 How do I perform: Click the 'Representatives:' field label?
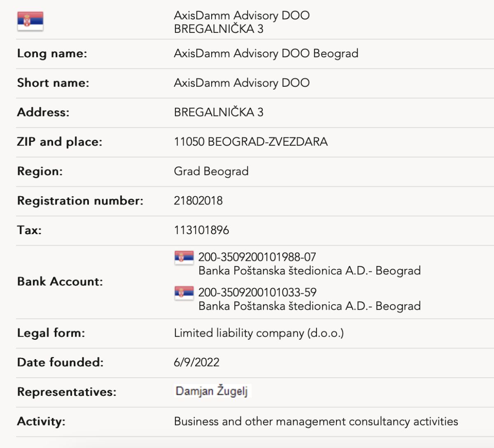click(67, 392)
